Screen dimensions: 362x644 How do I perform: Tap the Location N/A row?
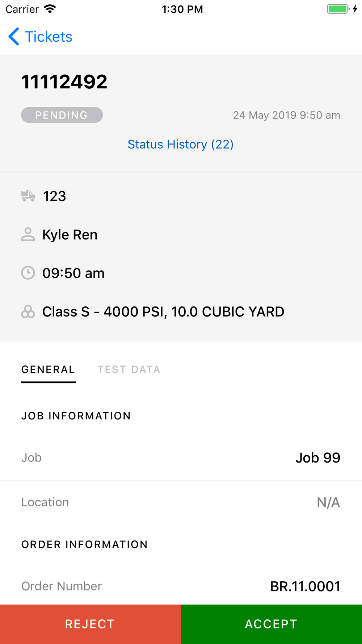181,502
